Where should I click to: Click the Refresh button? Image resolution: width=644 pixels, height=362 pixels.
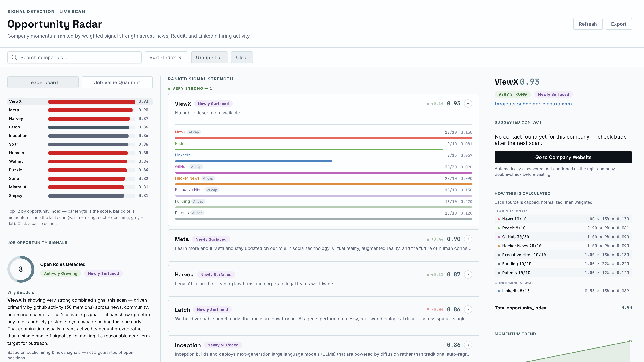click(x=588, y=24)
